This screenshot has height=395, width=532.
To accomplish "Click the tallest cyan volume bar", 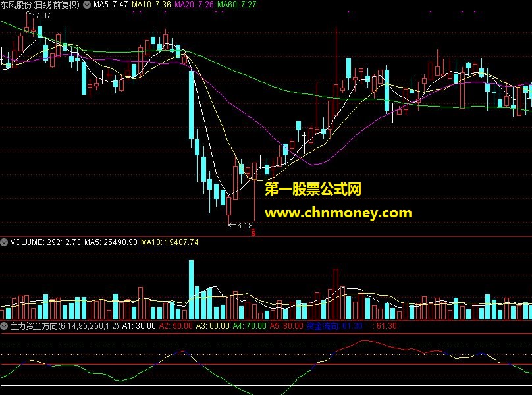I will (192, 290).
